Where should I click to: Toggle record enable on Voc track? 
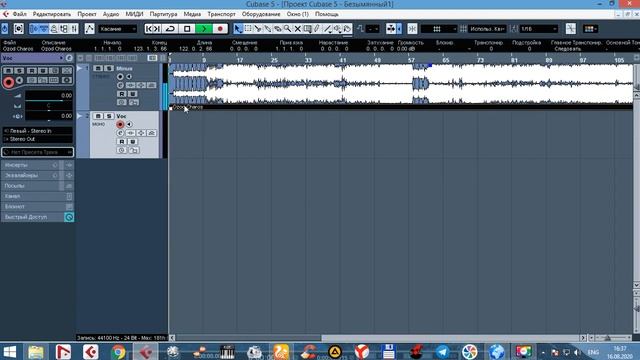click(x=120, y=124)
